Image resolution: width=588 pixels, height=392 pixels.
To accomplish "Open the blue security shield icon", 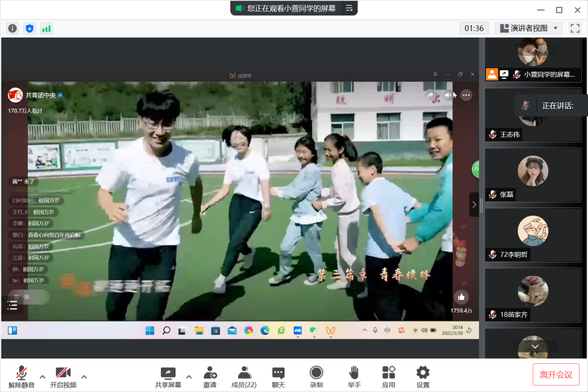I will coord(30,28).
